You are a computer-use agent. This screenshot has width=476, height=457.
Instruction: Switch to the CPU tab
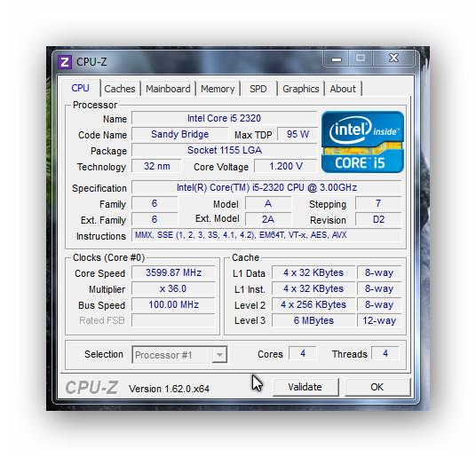pos(80,88)
